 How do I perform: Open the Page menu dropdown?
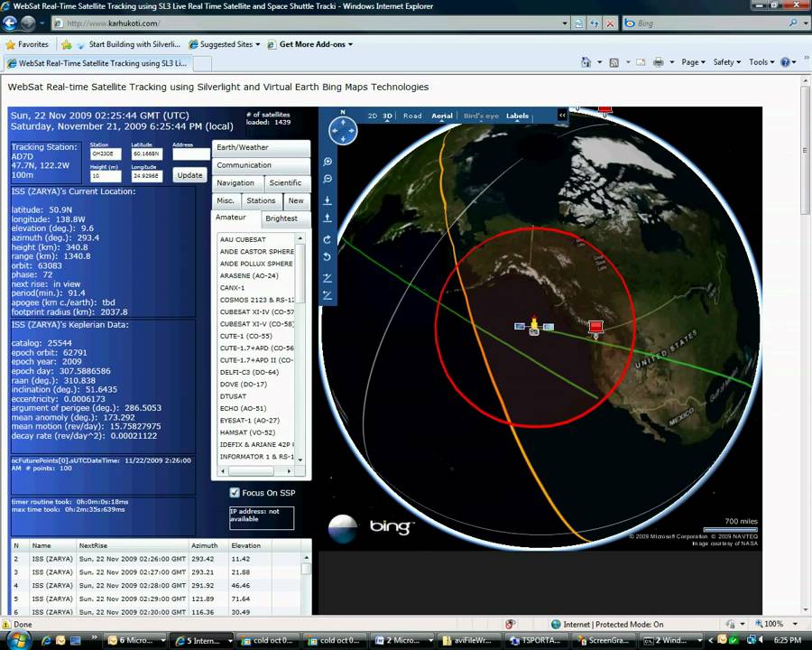[693, 62]
